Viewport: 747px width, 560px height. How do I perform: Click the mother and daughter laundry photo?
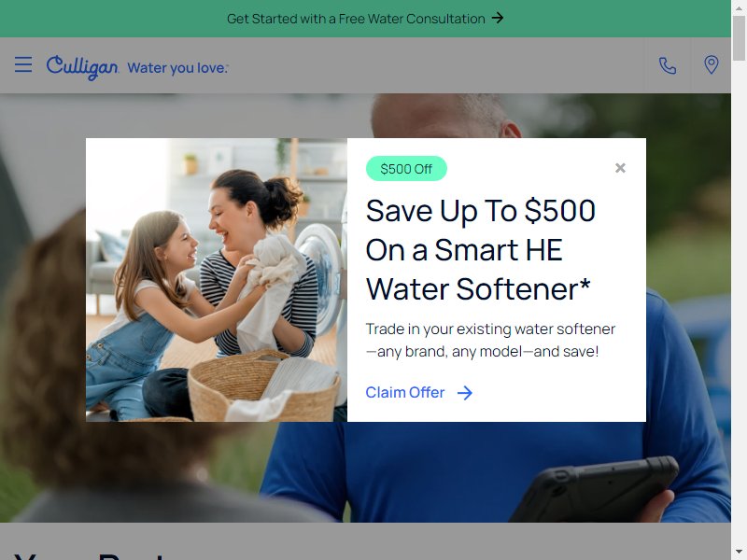[x=217, y=280]
